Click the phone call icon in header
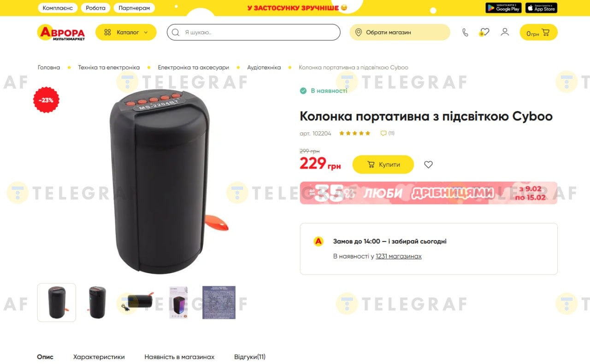 pyautogui.click(x=465, y=32)
